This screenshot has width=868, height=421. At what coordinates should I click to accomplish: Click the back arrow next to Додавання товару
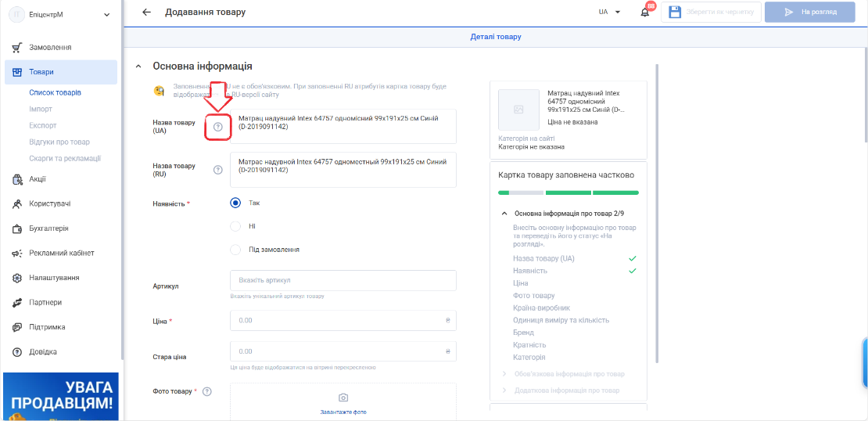click(146, 13)
